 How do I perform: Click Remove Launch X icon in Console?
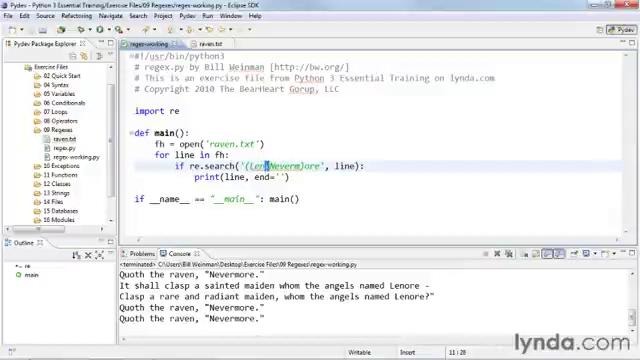pyautogui.click(x=497, y=254)
